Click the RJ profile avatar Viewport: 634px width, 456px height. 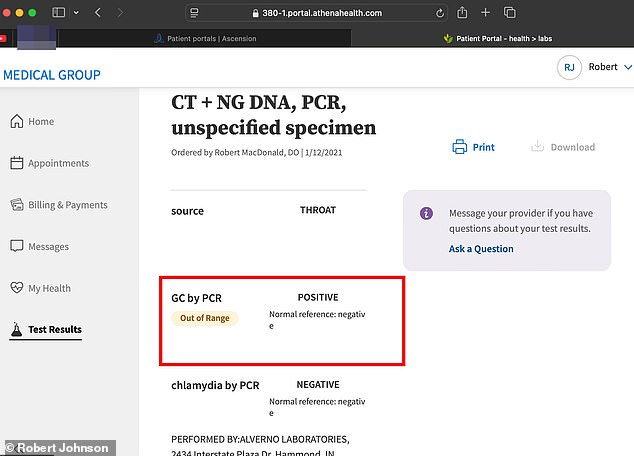pyautogui.click(x=569, y=67)
